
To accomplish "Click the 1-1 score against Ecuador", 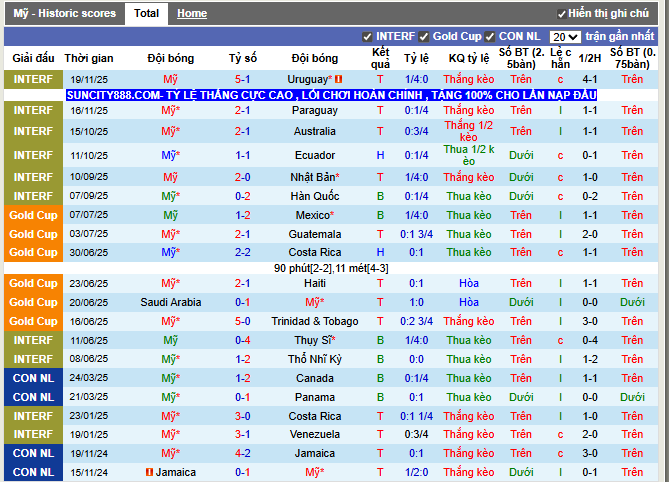I will [242, 155].
